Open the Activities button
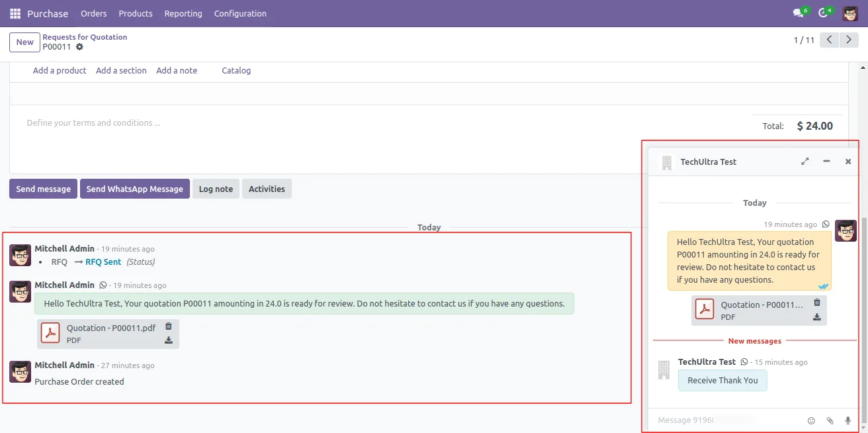Image resolution: width=868 pixels, height=433 pixels. pos(267,189)
